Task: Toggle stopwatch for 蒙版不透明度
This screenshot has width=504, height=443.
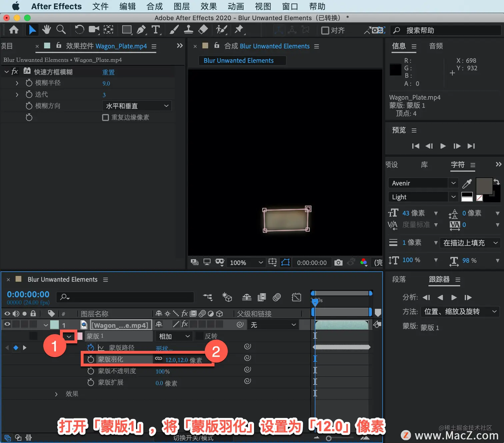Action: [x=90, y=371]
